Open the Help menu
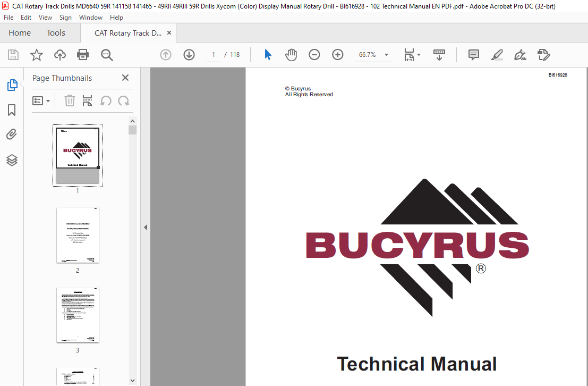Viewport: 588px width, 386px height. point(116,17)
